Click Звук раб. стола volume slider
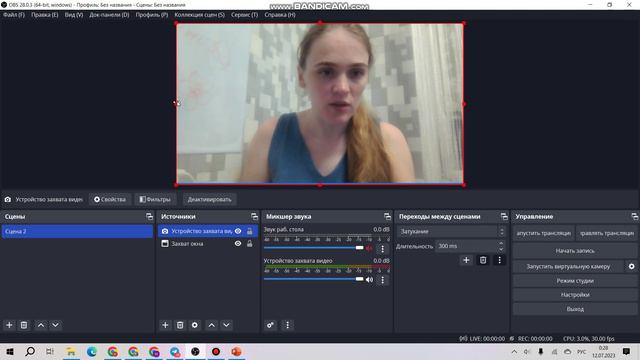The image size is (640, 360). 313,248
